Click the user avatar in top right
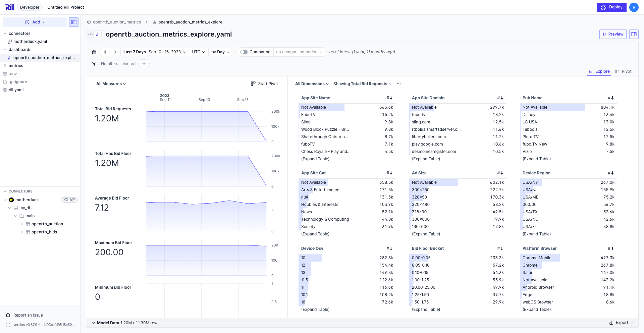The height and width of the screenshot is (333, 644). click(634, 7)
